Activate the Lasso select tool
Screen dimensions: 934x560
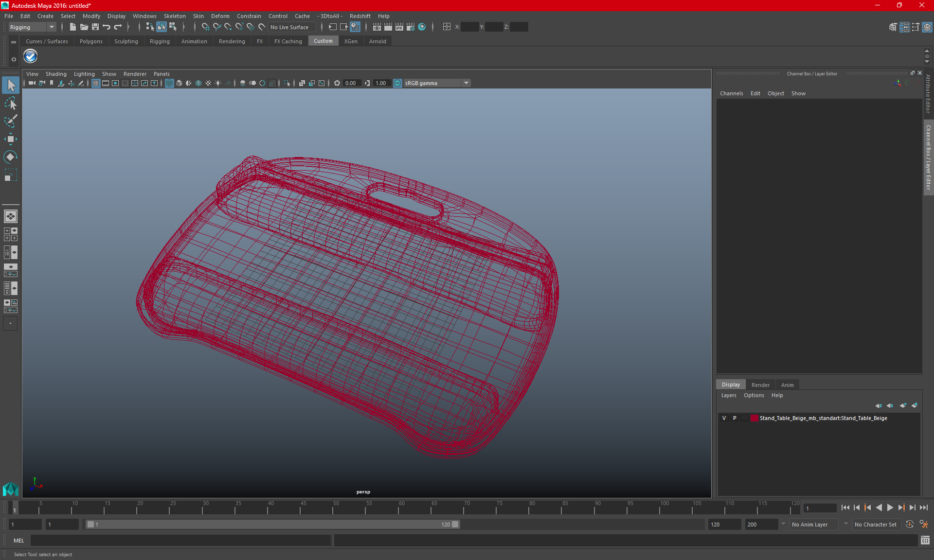point(11,103)
